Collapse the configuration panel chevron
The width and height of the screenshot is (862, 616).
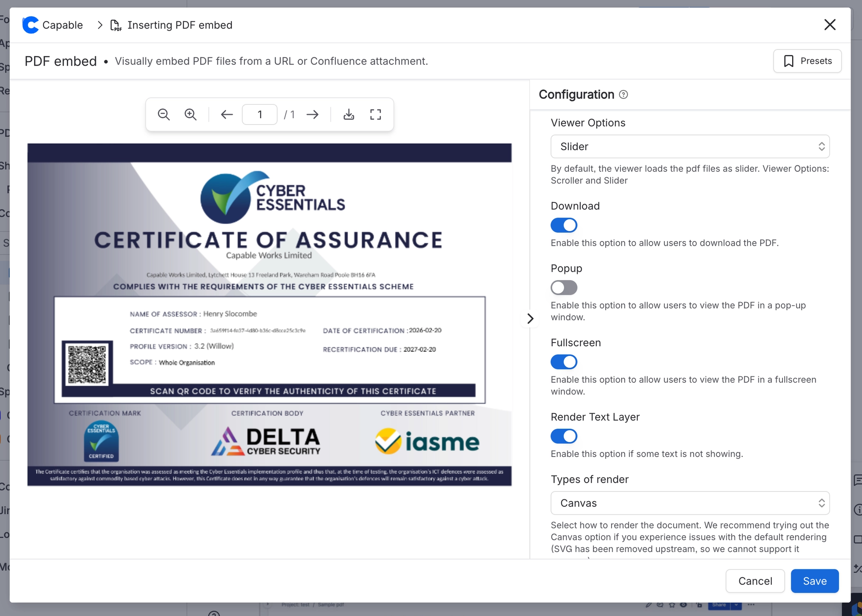click(x=530, y=319)
